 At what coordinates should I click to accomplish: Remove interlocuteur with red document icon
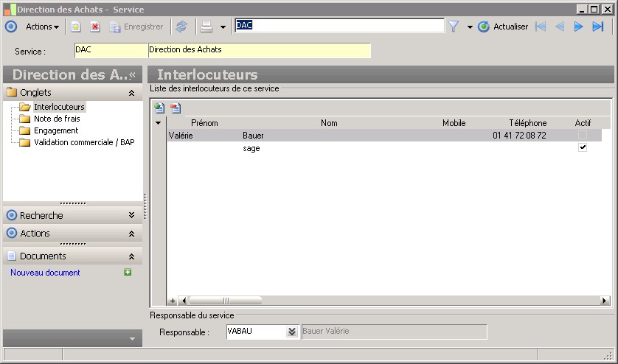(x=176, y=108)
